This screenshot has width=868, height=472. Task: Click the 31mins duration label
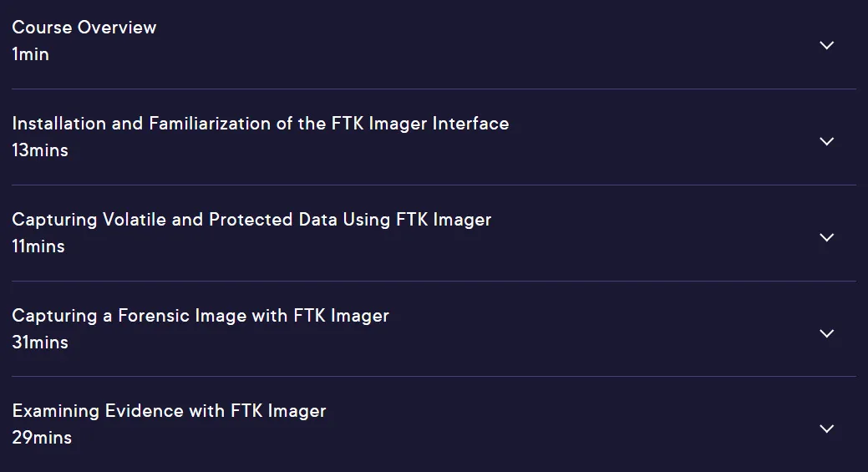pos(40,343)
